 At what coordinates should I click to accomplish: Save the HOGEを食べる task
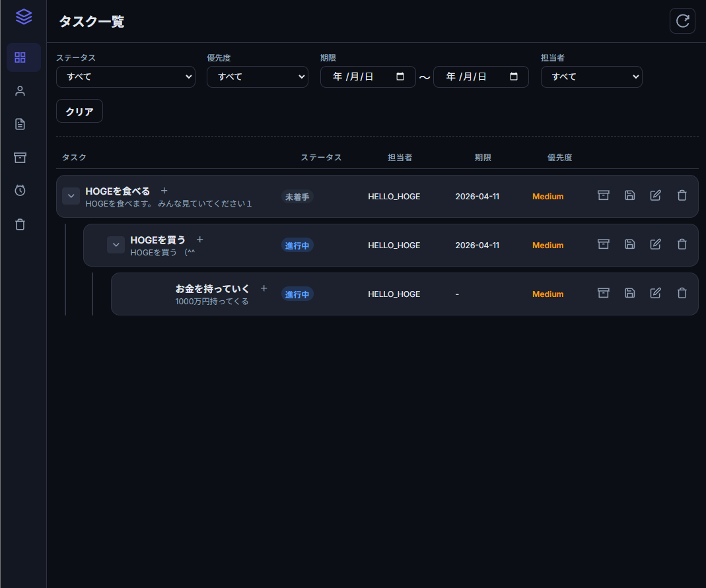pyautogui.click(x=629, y=195)
